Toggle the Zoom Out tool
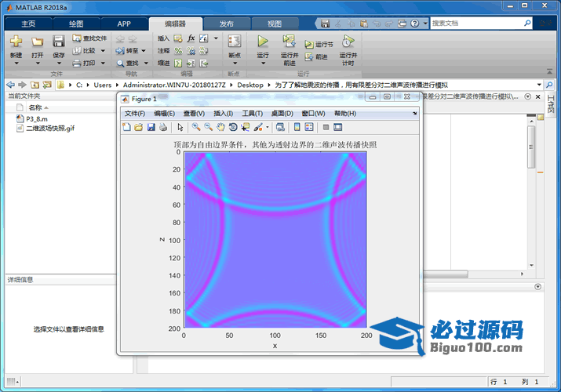 click(x=208, y=127)
